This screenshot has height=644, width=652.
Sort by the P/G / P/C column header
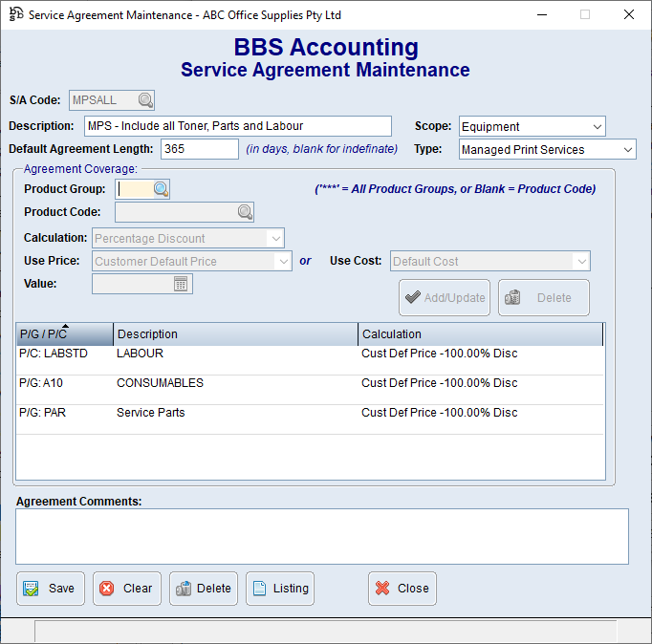[64, 334]
